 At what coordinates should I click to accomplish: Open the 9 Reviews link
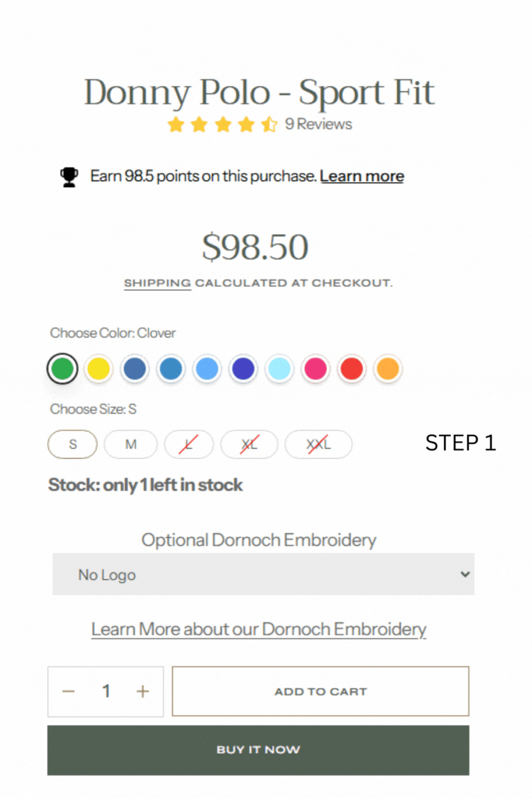(x=318, y=125)
